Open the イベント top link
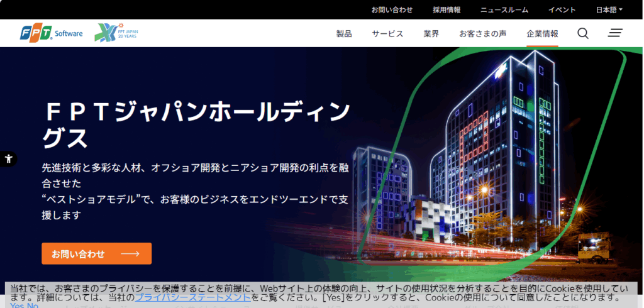 click(x=562, y=10)
